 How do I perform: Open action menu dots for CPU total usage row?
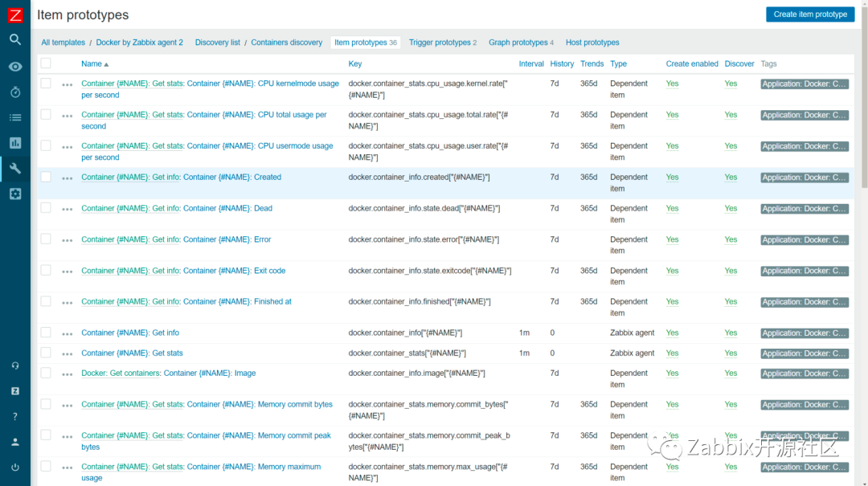(x=67, y=116)
